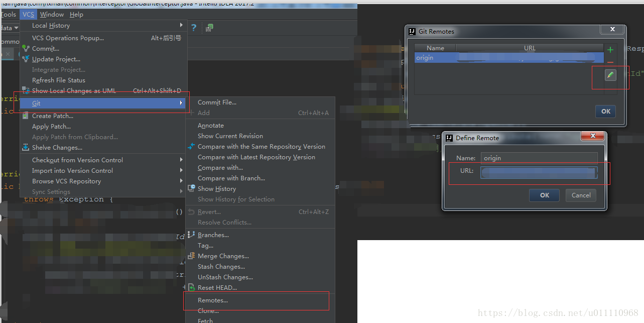Screen dimensions: 644x323
Task: Open the Tools menu in menu bar
Action: pos(9,14)
